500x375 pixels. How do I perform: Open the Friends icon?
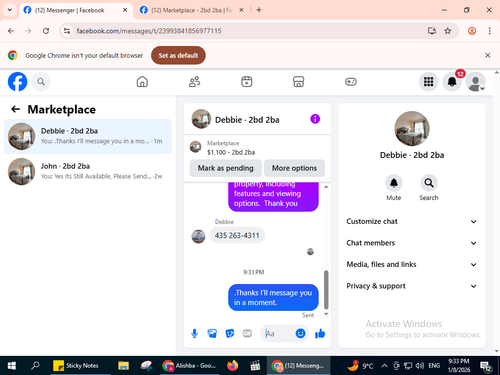click(x=194, y=82)
